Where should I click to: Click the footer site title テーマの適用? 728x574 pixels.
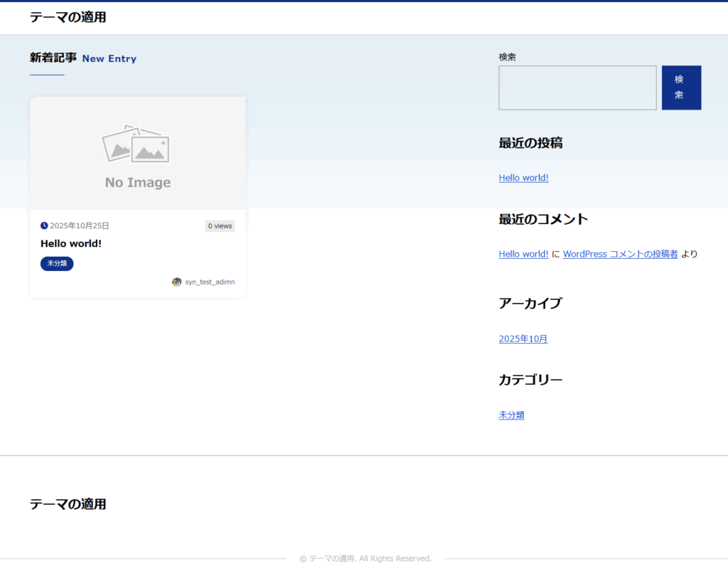tap(68, 504)
